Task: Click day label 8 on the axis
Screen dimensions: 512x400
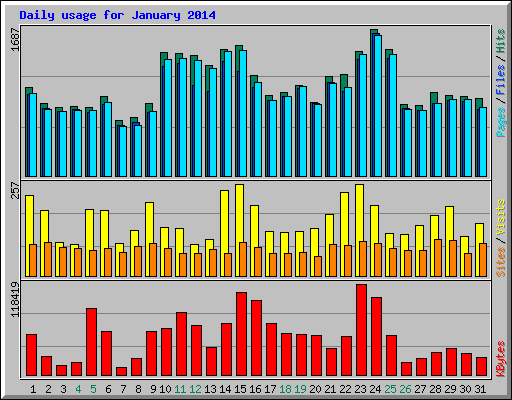Action: point(138,389)
